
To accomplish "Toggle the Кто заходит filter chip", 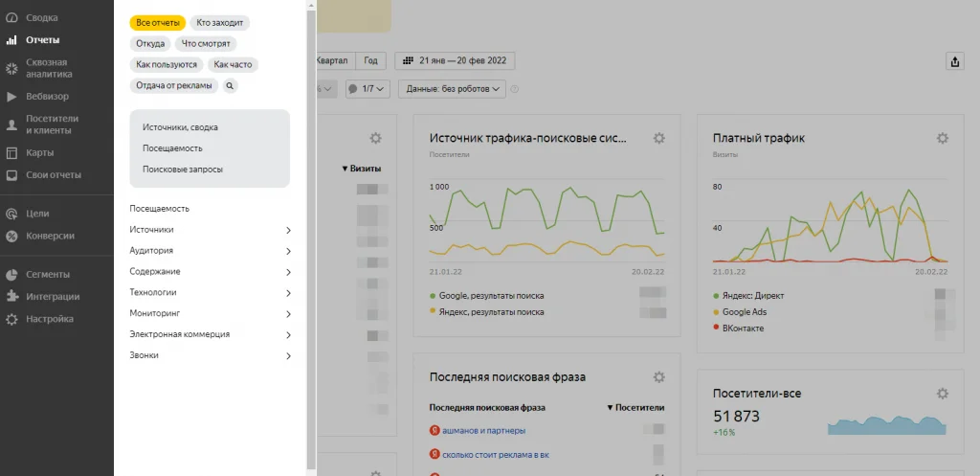I will click(220, 22).
